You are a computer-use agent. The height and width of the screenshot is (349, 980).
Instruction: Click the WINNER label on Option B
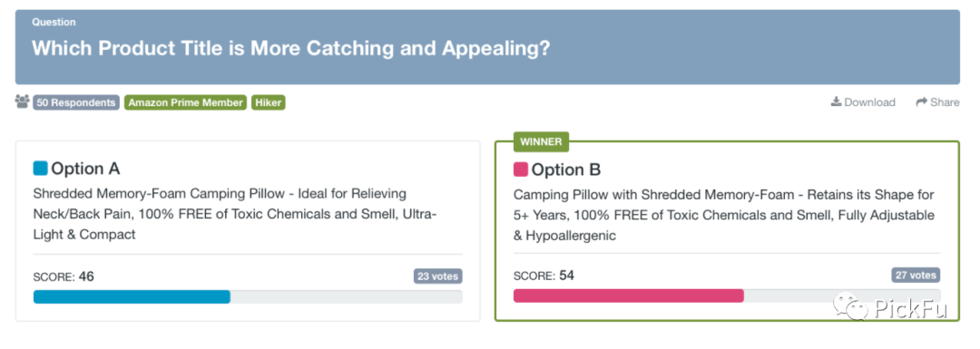541,141
